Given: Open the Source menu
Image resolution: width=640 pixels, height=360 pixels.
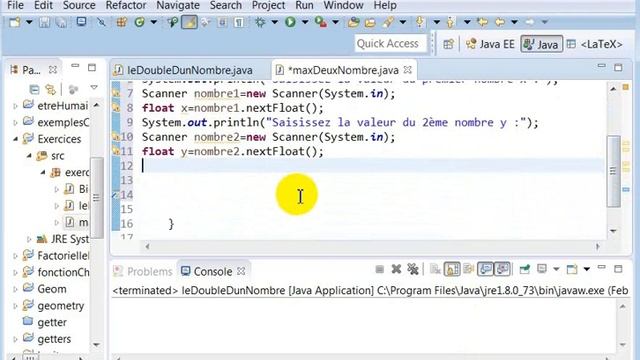Looking at the screenshot, I should [x=79, y=5].
